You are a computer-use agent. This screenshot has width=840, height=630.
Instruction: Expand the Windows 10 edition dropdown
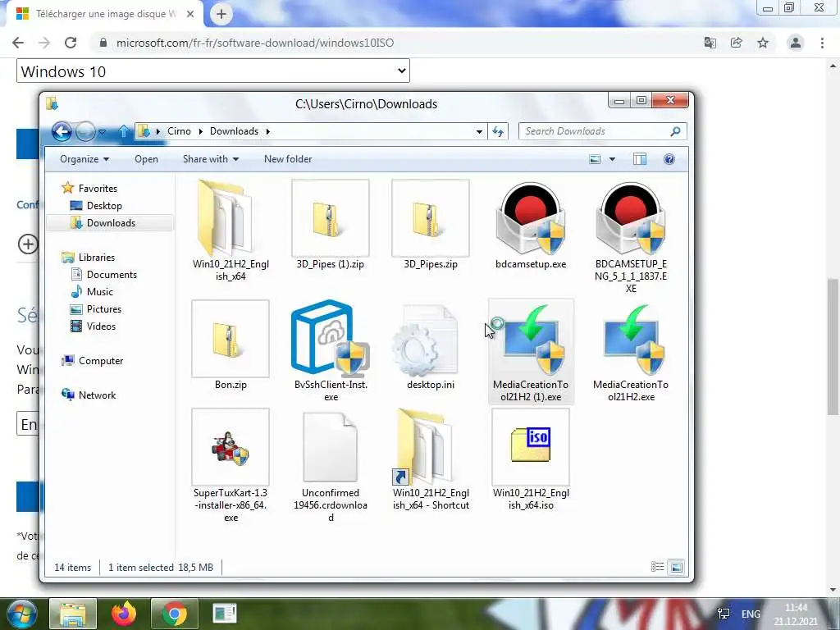tap(213, 71)
